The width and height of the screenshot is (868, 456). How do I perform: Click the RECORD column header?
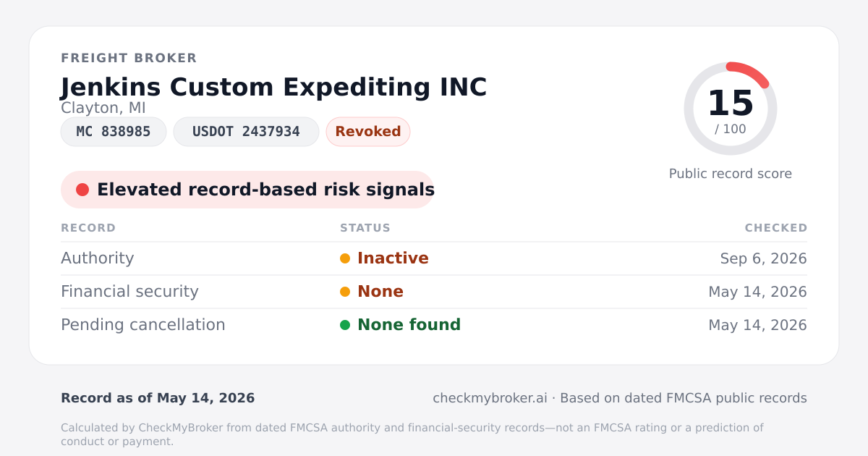point(88,228)
